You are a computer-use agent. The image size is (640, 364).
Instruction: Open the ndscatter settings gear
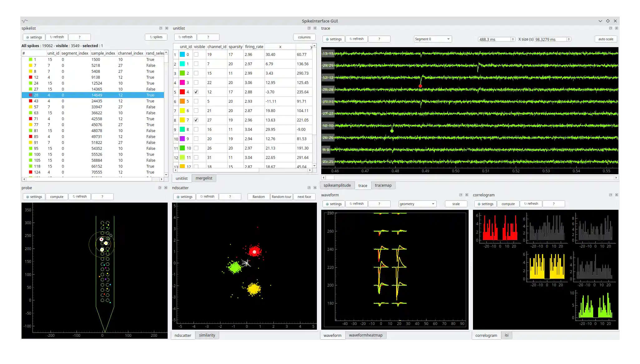point(184,196)
